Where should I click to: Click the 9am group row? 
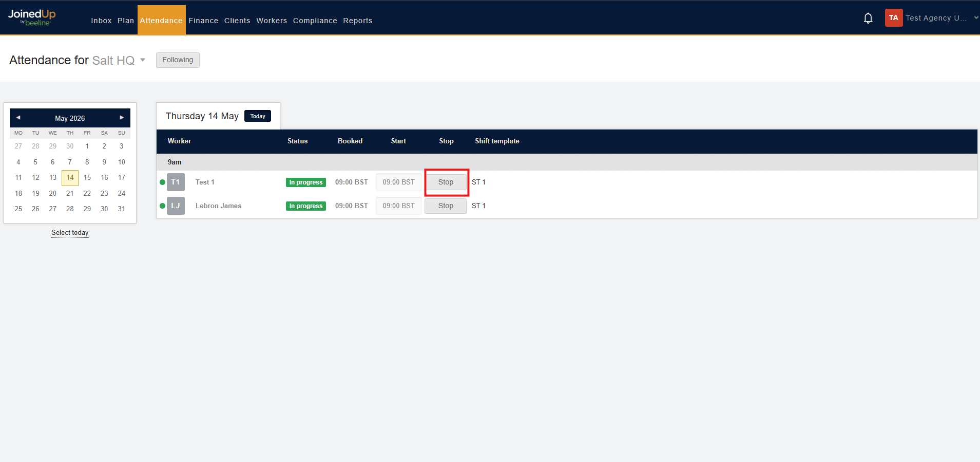coord(567,162)
